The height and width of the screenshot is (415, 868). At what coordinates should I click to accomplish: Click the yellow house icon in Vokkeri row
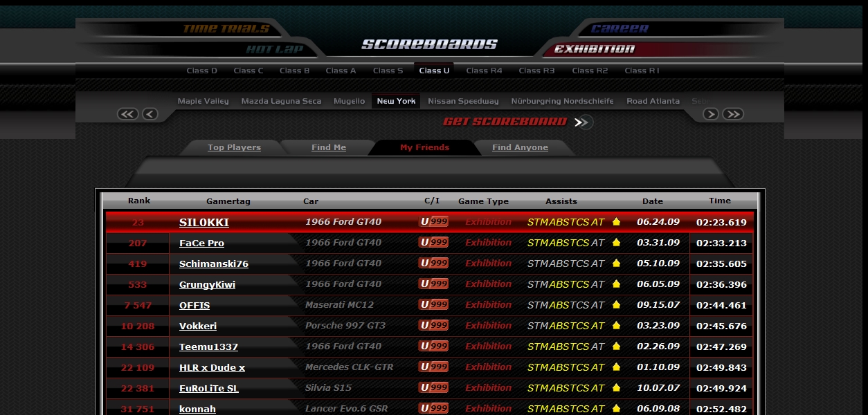(616, 326)
